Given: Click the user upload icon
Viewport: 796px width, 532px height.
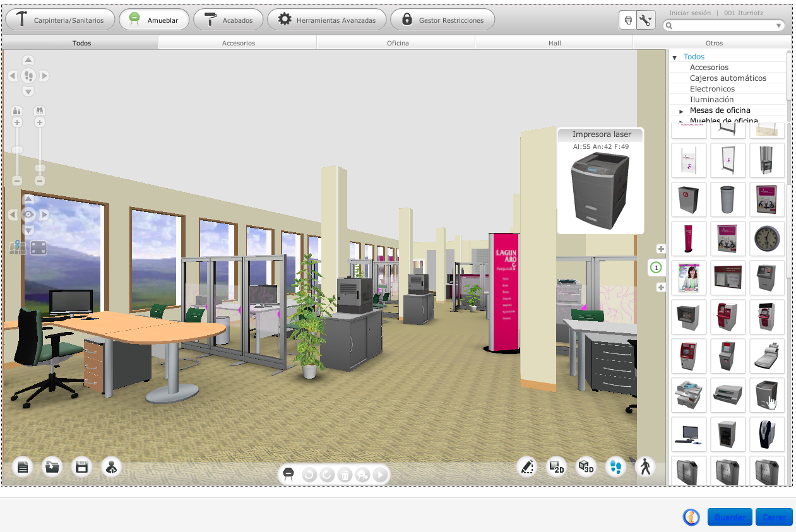Looking at the screenshot, I should click(x=111, y=468).
